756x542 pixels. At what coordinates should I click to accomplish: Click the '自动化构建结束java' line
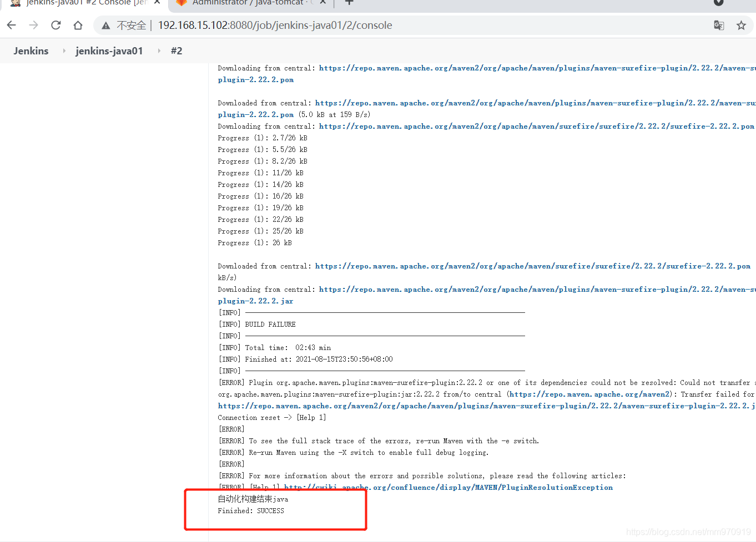[253, 499]
